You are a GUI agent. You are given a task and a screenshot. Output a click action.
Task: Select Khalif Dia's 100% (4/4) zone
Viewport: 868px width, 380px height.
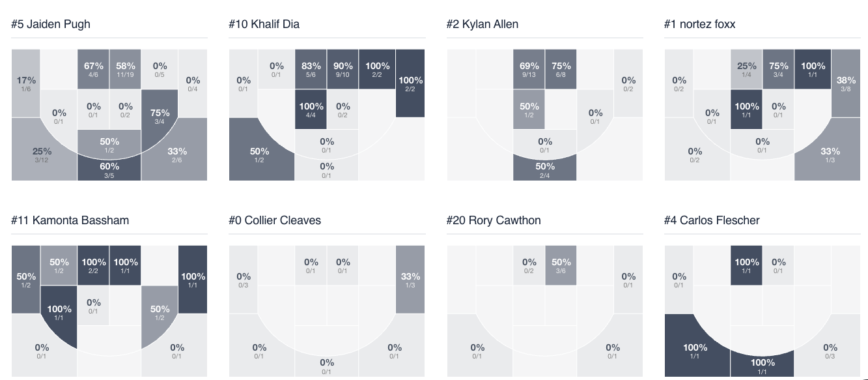pyautogui.click(x=311, y=110)
